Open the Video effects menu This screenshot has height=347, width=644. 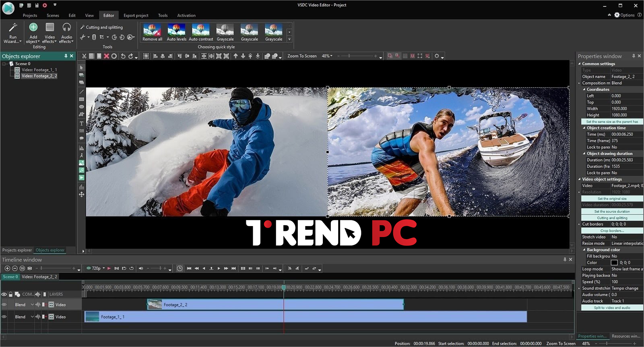pos(50,33)
